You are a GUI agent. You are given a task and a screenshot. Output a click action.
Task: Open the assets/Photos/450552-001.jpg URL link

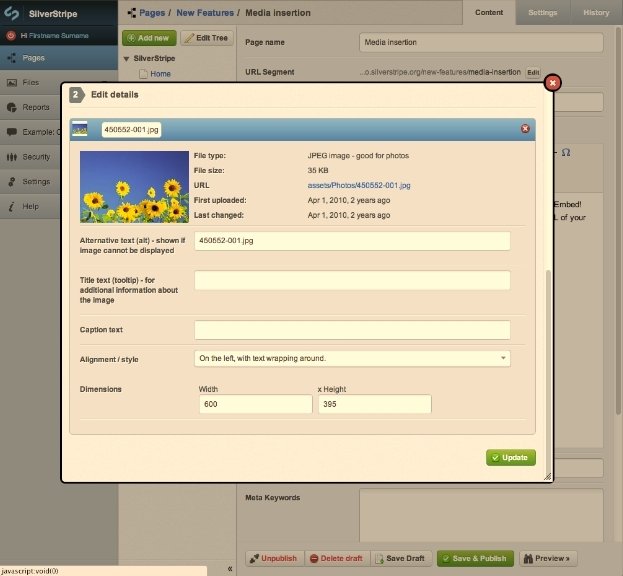click(359, 185)
